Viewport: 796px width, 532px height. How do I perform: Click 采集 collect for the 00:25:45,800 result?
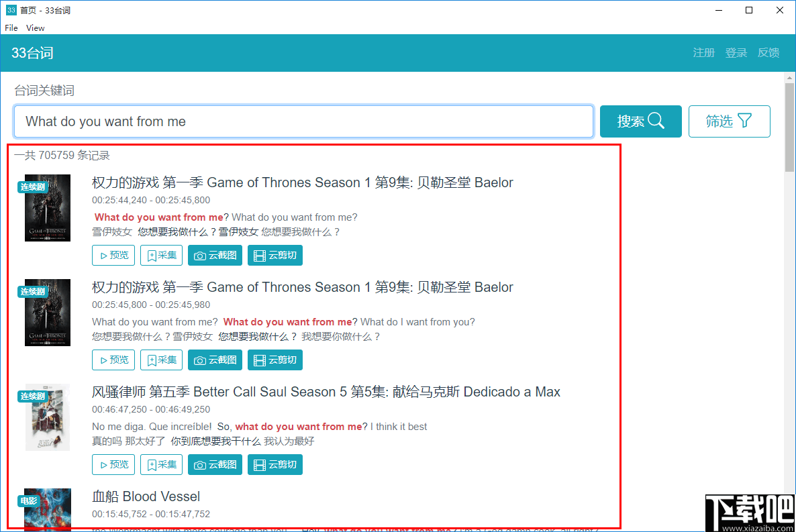[x=161, y=360]
